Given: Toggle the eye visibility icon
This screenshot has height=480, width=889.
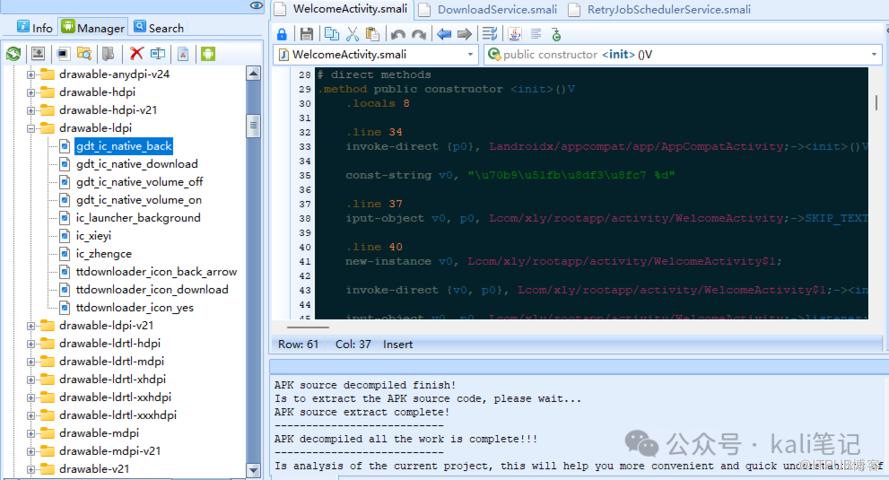Looking at the screenshot, I should (x=257, y=7).
